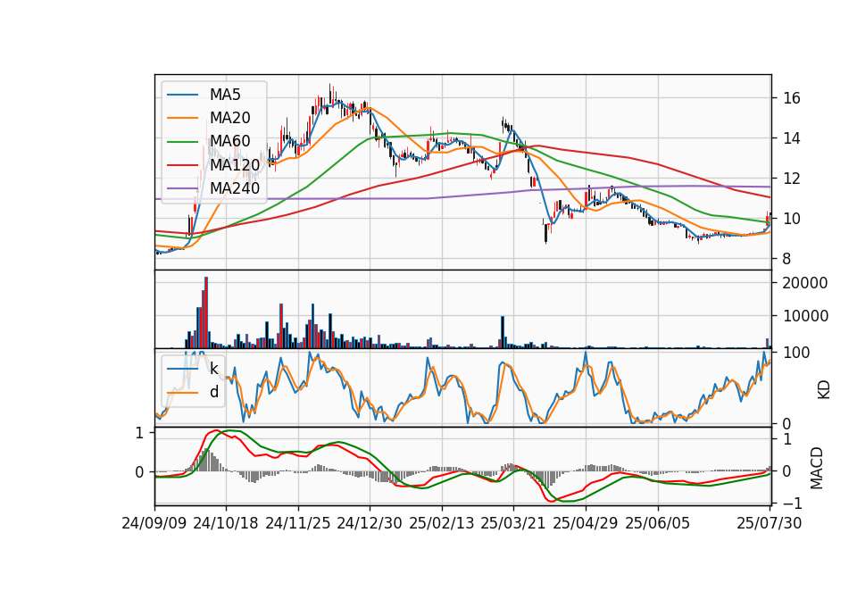Click the KD axis value 100

(x=796, y=353)
